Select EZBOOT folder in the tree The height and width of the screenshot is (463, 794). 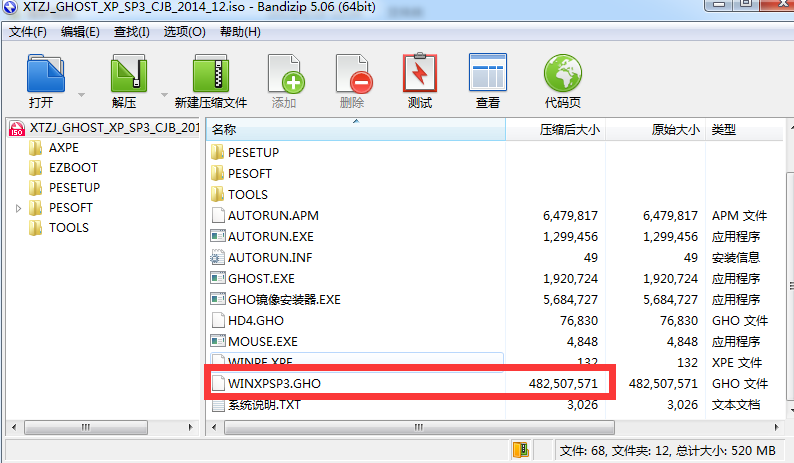pyautogui.click(x=73, y=168)
